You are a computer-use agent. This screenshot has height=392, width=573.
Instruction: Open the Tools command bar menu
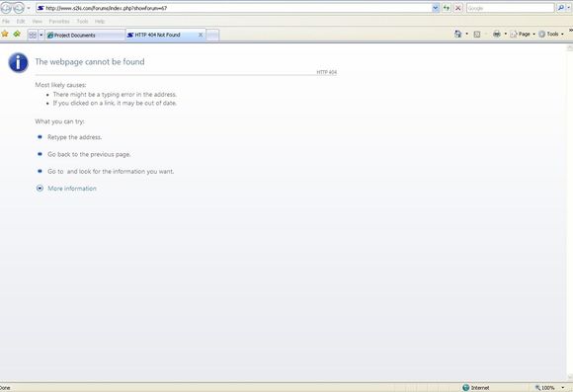551,34
